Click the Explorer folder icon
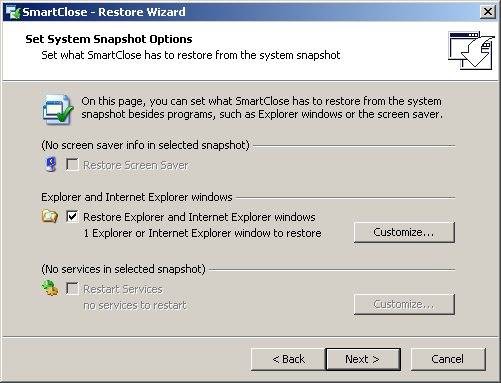The image size is (501, 383). (x=50, y=216)
